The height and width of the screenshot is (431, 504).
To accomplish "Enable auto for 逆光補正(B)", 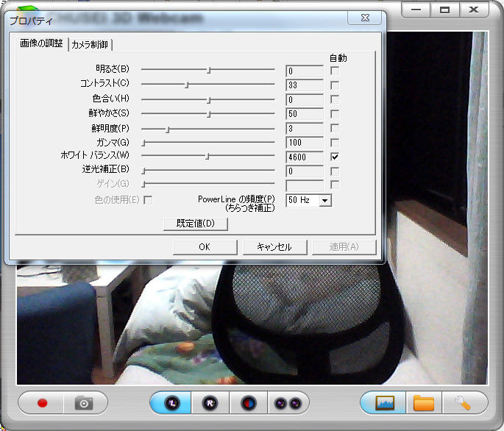I will click(x=335, y=171).
